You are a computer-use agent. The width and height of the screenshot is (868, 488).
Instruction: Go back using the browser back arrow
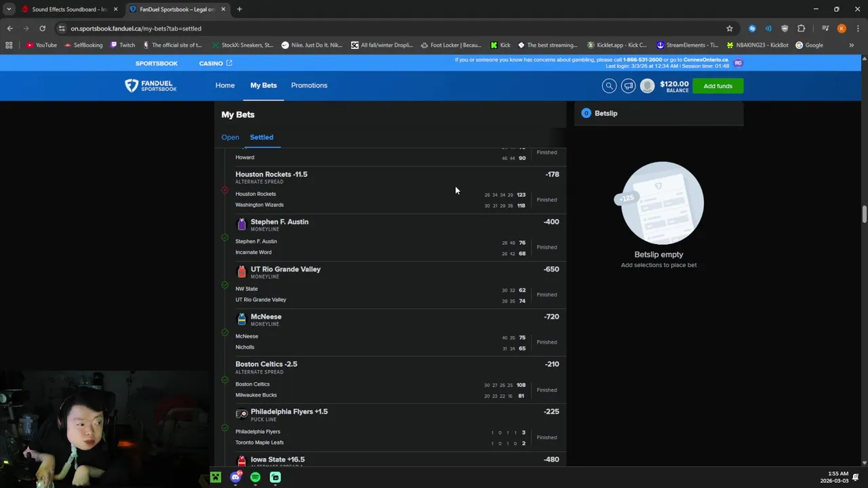(x=9, y=28)
